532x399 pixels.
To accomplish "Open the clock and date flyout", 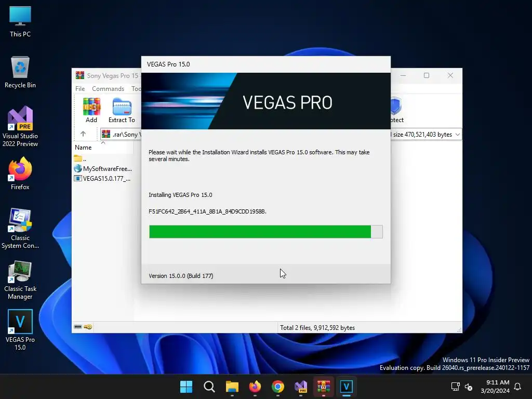I will point(495,387).
